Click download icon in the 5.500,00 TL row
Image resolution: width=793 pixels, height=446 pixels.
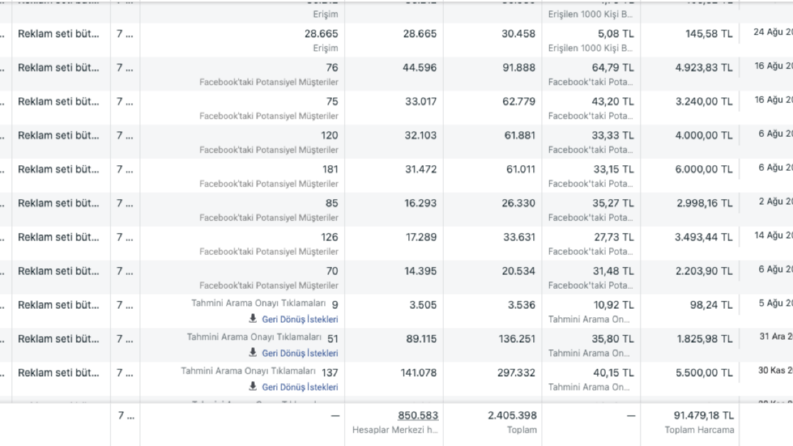(x=253, y=386)
